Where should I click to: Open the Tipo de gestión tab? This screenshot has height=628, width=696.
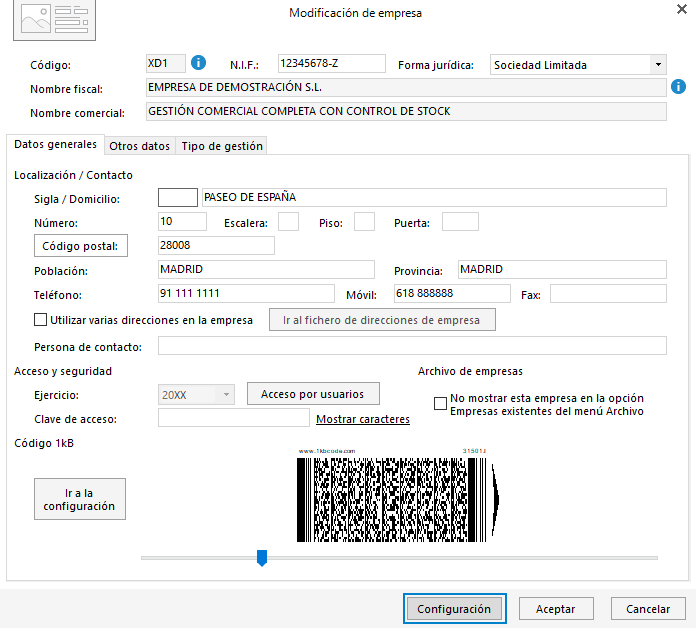pos(222,146)
